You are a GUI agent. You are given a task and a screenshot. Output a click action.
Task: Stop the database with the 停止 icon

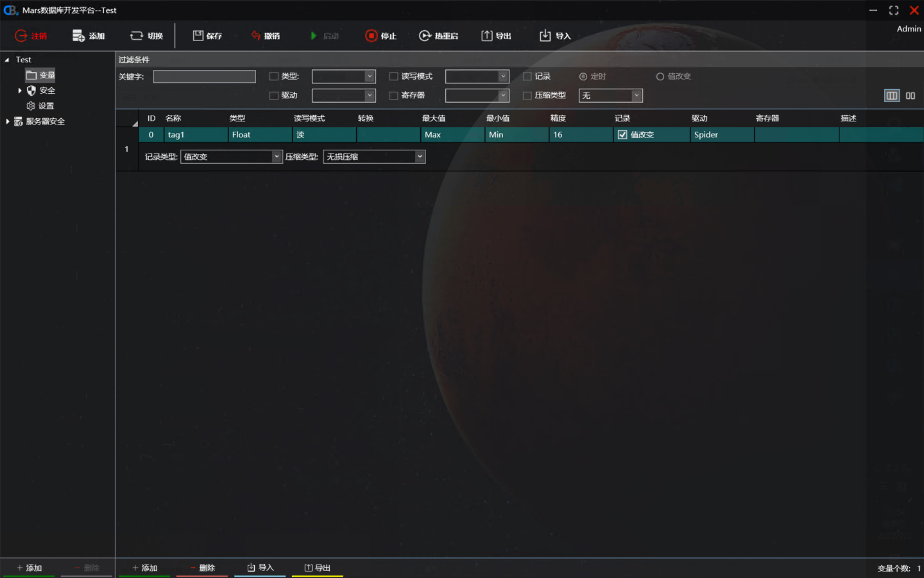click(372, 36)
